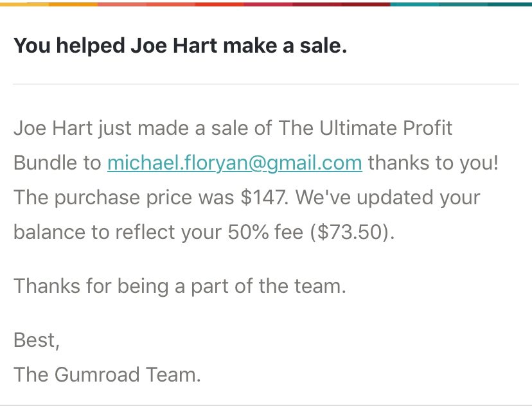532x406 pixels.
Task: Click "balance to reflect your" text line
Action: pyautogui.click(x=118, y=232)
